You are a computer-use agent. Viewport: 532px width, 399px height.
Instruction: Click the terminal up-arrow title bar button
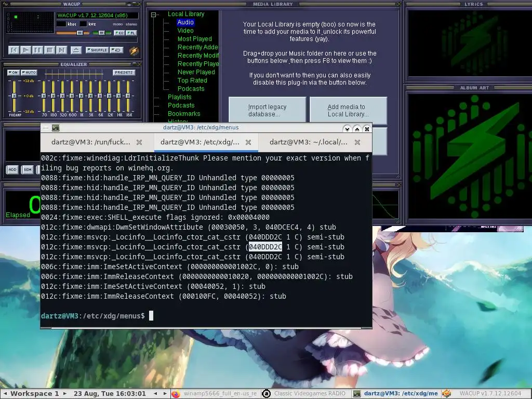pos(357,129)
